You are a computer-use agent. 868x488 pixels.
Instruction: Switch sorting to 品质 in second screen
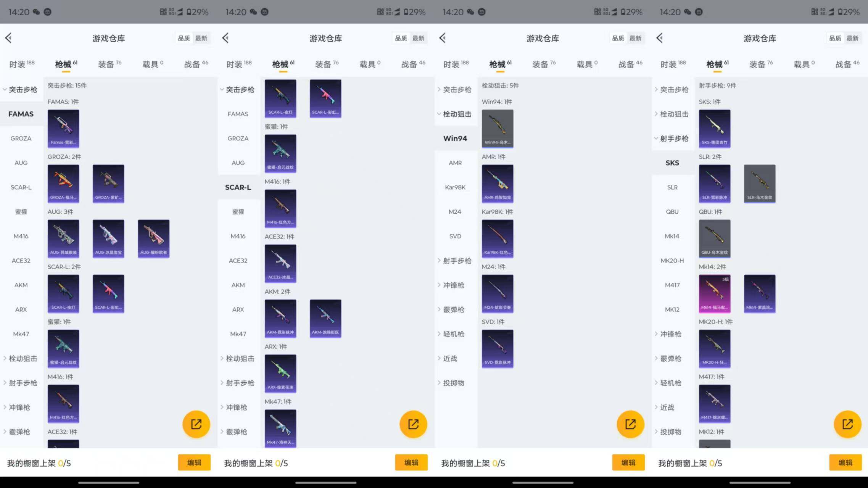click(401, 38)
